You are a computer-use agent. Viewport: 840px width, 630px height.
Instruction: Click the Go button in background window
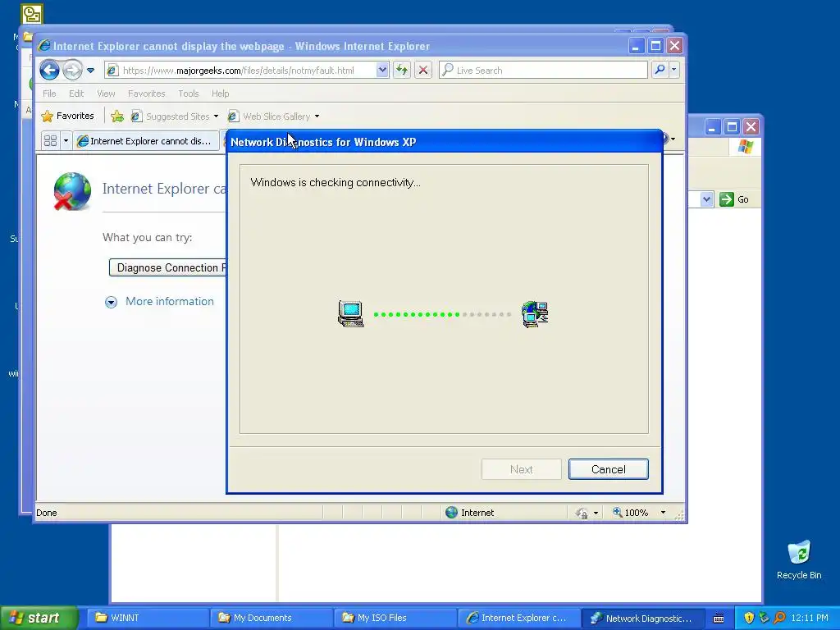coord(734,199)
